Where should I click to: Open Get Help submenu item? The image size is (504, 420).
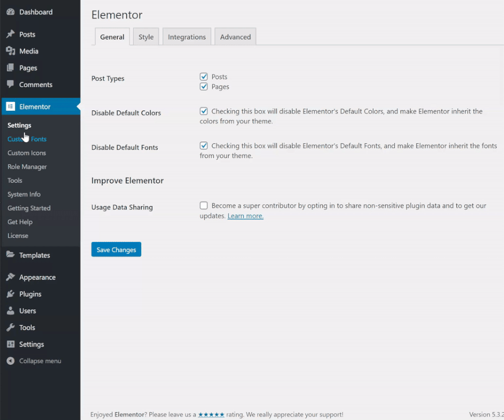point(20,222)
